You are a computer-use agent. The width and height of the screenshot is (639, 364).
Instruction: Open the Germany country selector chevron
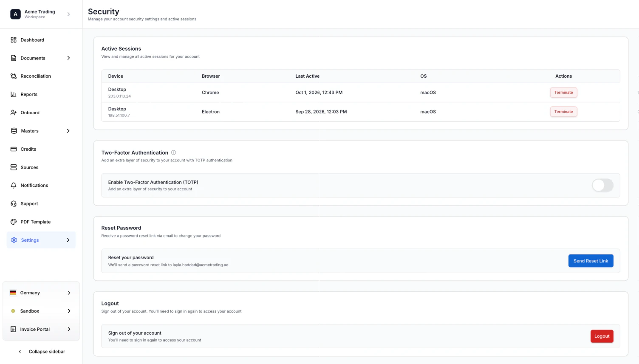click(69, 293)
